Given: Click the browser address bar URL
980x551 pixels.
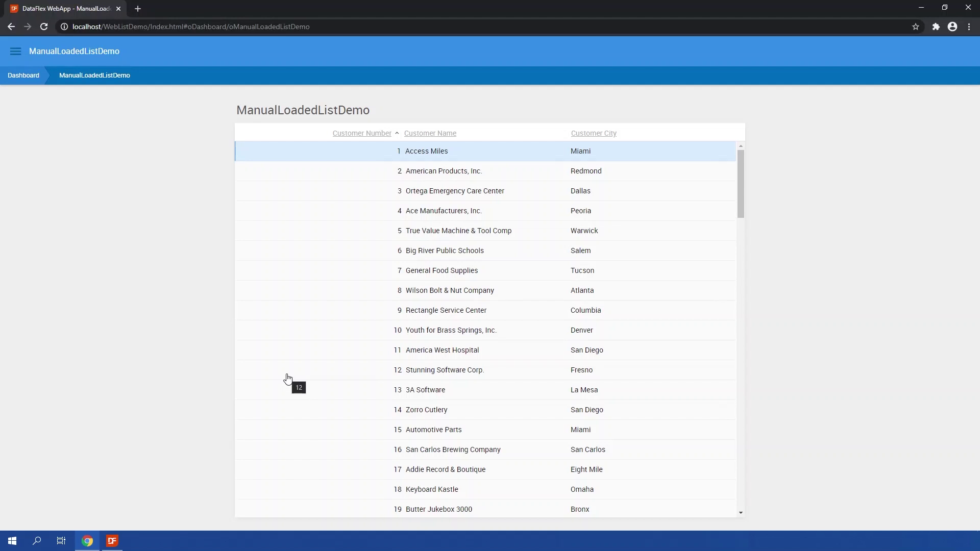Looking at the screenshot, I should [x=191, y=27].
